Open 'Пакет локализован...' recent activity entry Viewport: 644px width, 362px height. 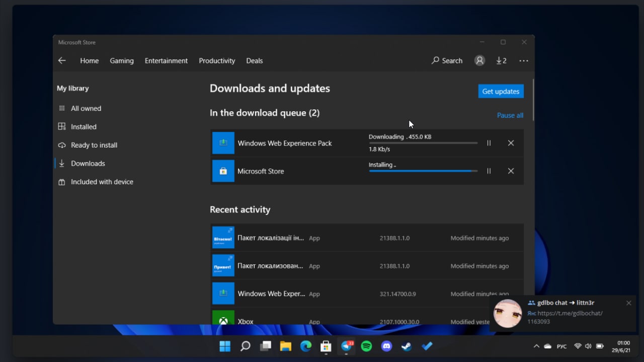(x=367, y=266)
